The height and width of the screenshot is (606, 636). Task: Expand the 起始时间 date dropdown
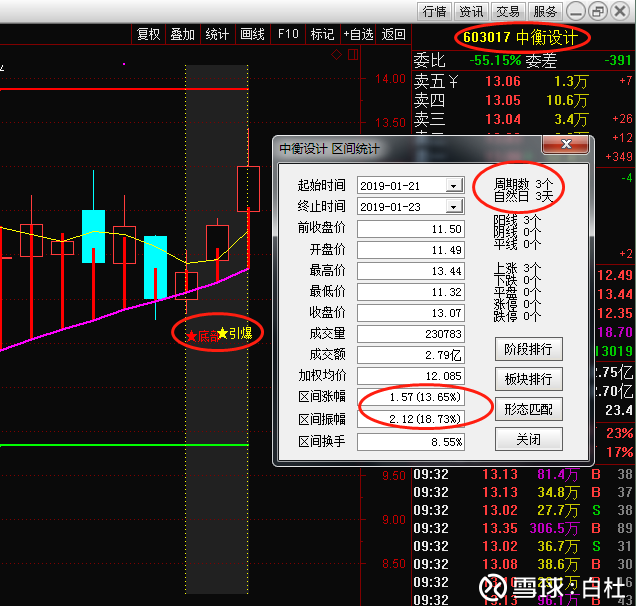point(454,186)
